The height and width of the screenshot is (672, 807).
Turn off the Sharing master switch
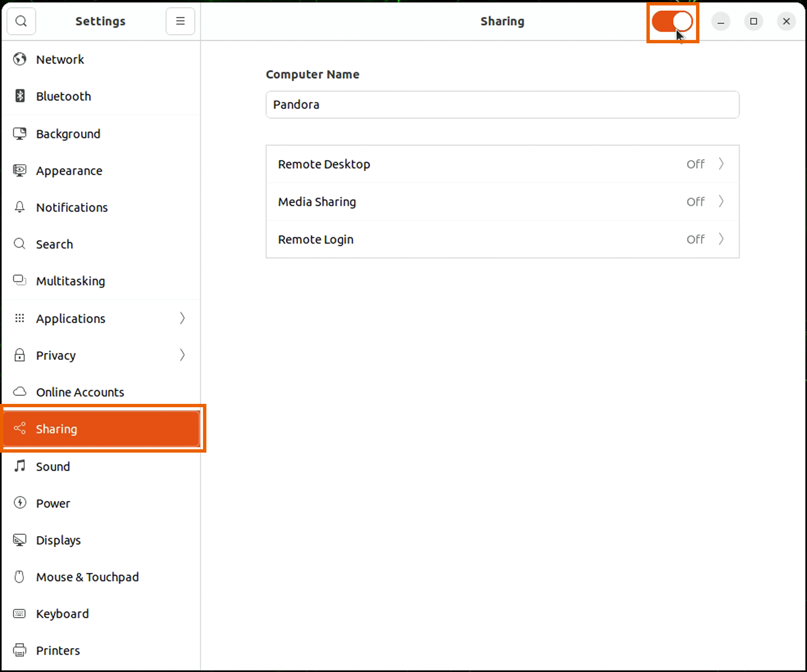(672, 21)
